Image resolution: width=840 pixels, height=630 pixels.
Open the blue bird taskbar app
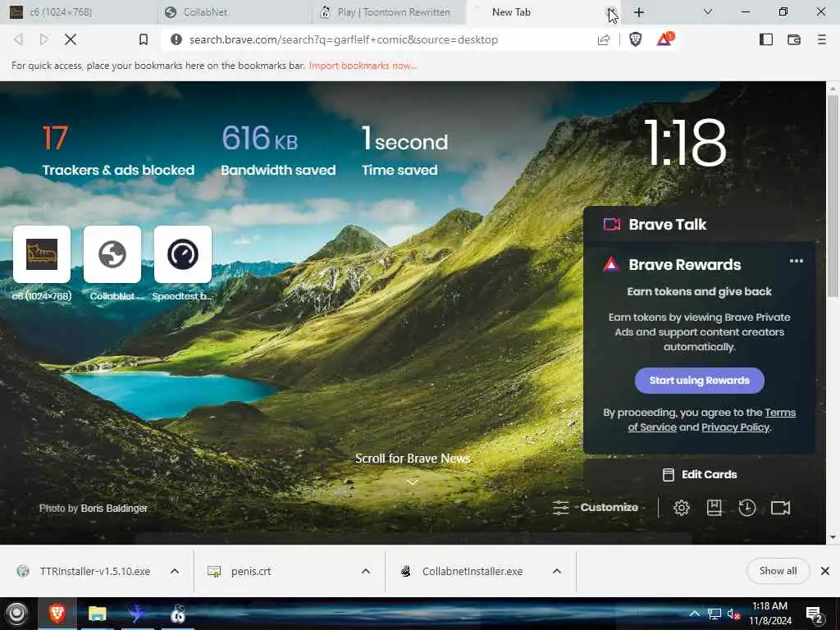(137, 614)
